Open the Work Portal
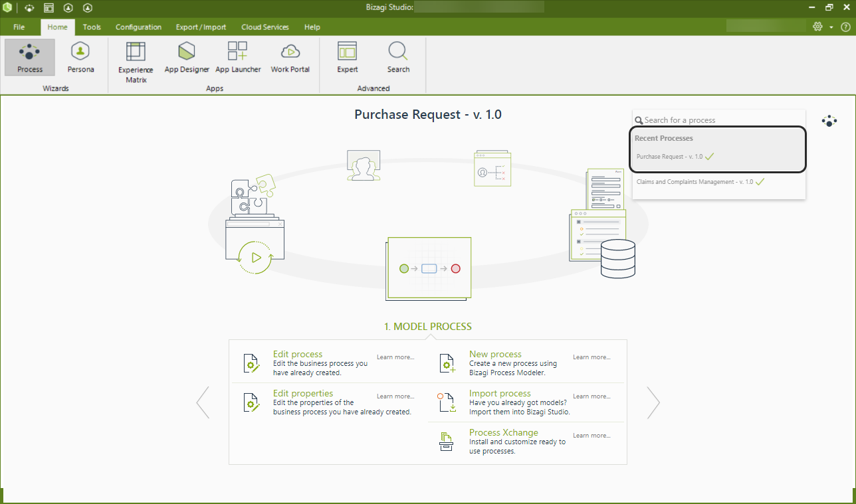 click(290, 58)
